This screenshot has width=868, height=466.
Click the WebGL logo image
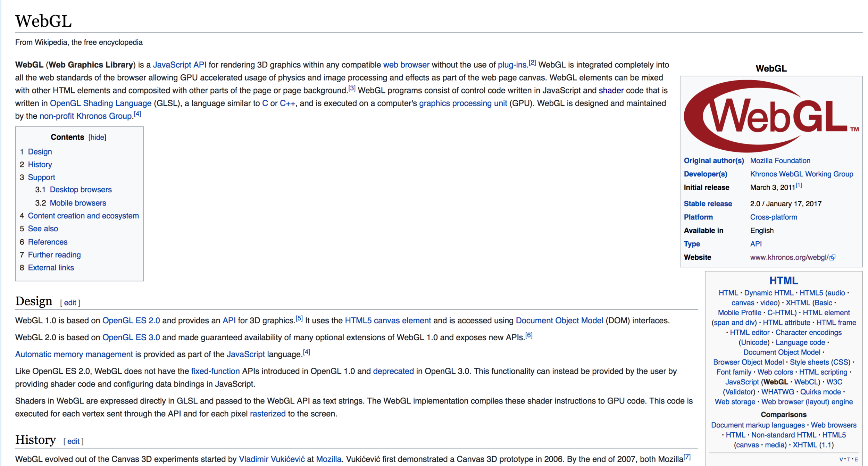tap(770, 116)
